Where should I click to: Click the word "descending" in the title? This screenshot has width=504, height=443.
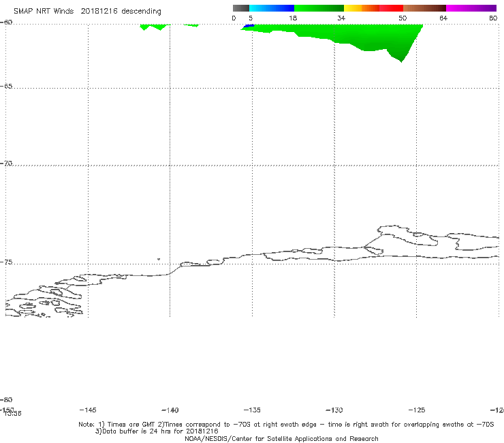pyautogui.click(x=141, y=12)
